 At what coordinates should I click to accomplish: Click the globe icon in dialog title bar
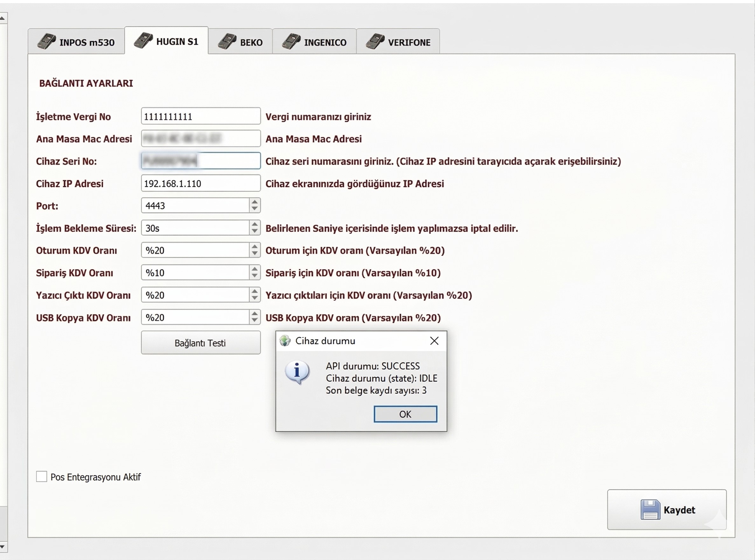[x=285, y=341]
